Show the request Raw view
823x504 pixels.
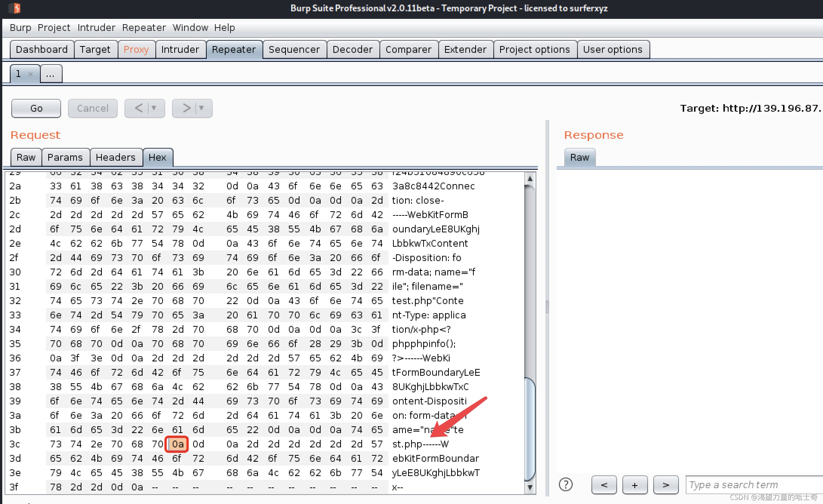coord(26,157)
